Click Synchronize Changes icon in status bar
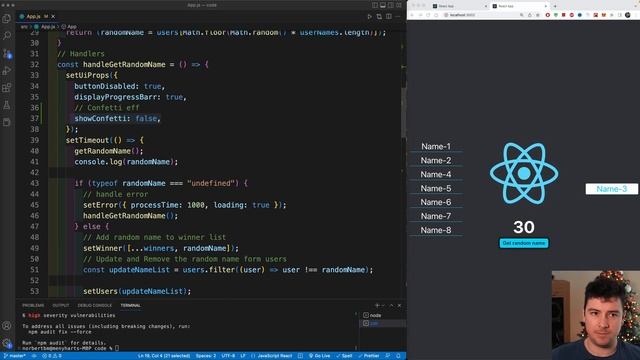Image resolution: width=640 pixels, height=360 pixels. coord(34,356)
